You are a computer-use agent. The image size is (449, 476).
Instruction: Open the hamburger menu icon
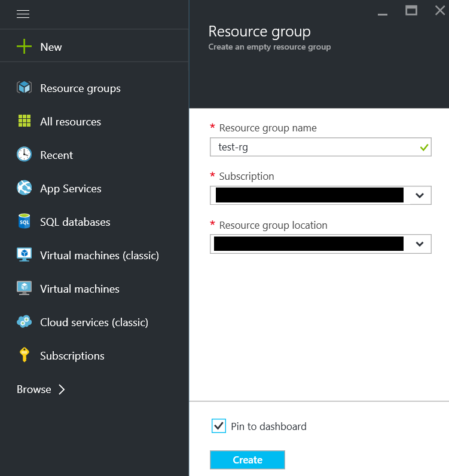23,14
